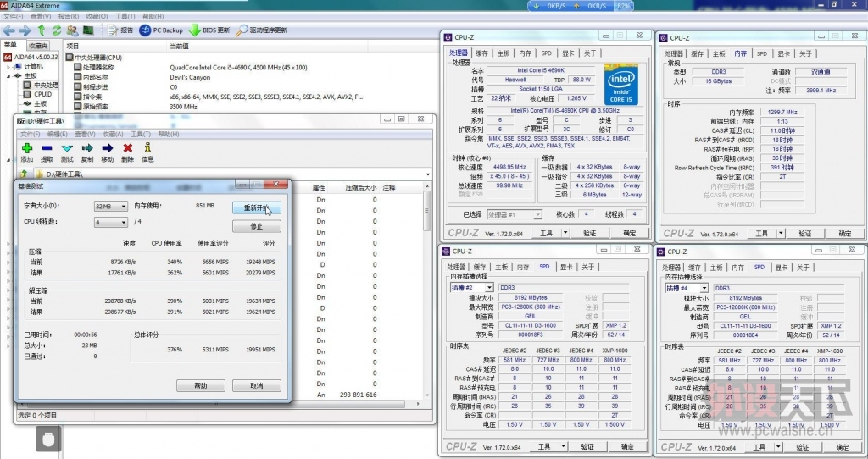Click 重新开始 button in benchmark dialog
The height and width of the screenshot is (459, 868).
256,208
